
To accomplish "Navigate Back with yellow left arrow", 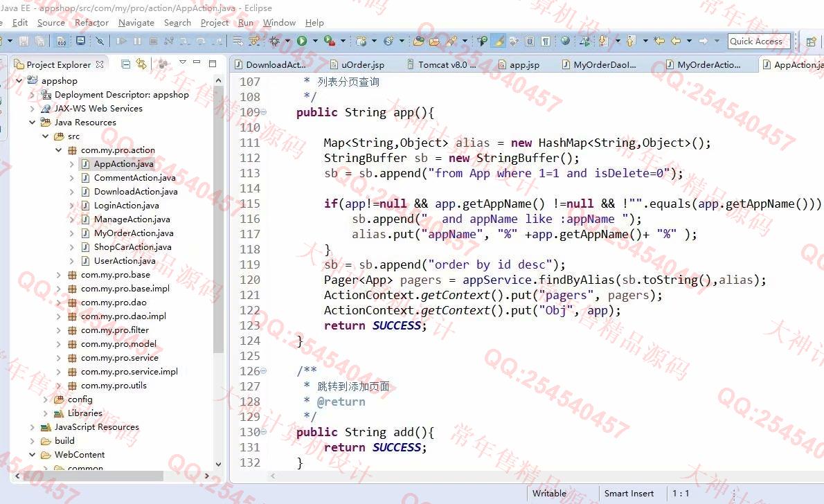I will click(x=676, y=41).
